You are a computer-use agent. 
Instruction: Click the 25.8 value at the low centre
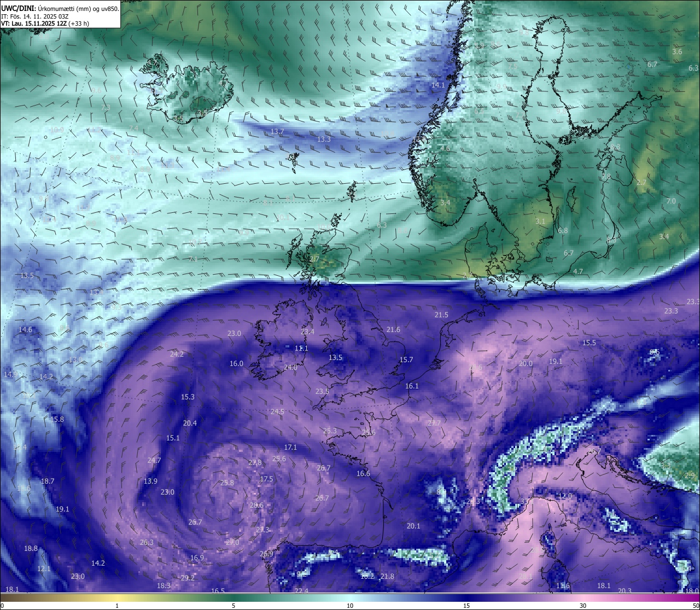(x=227, y=483)
